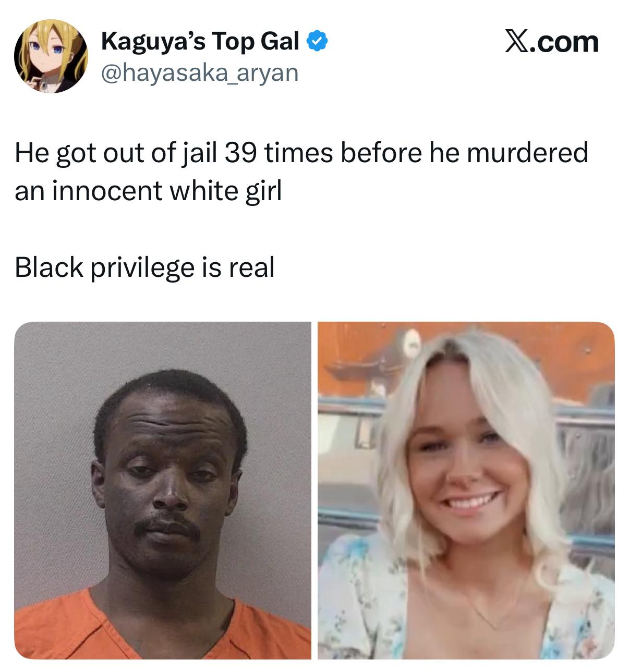This screenshot has width=629, height=672.
Task: Click the word 'jail' in the post text
Action: point(199,154)
